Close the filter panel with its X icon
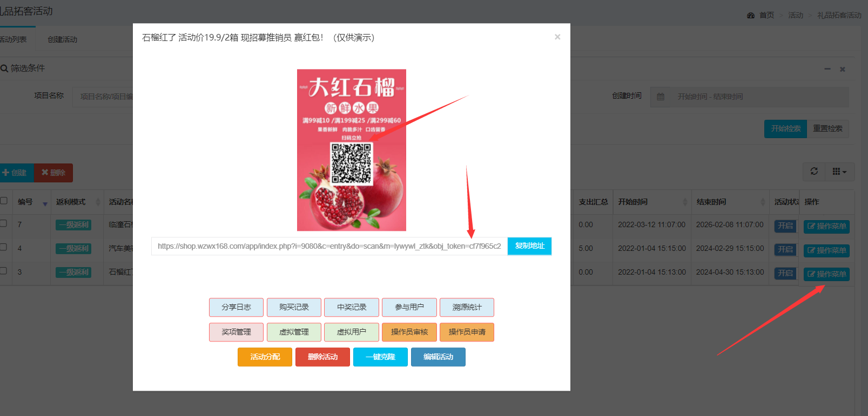 842,69
